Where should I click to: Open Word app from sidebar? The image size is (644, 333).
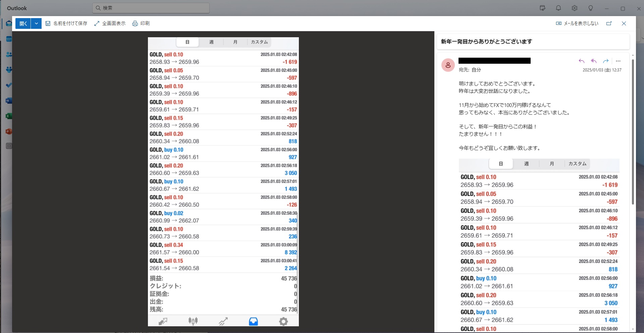(x=9, y=101)
